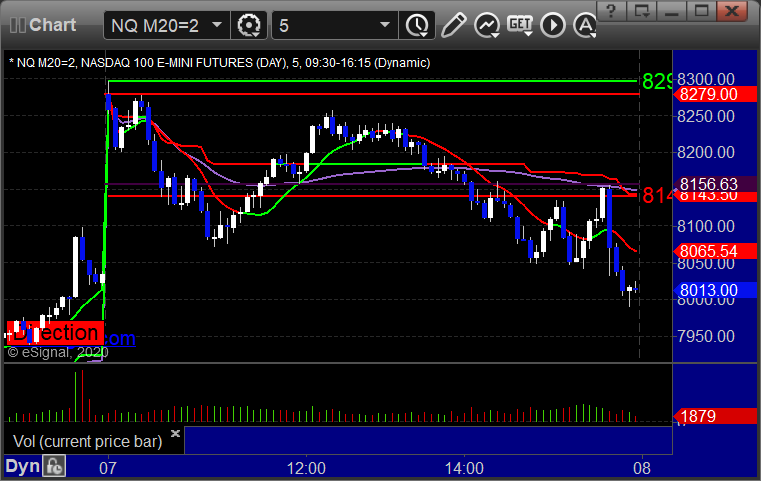The width and height of the screenshot is (761, 481).
Task: Click the 08 date axis label
Action: [642, 468]
